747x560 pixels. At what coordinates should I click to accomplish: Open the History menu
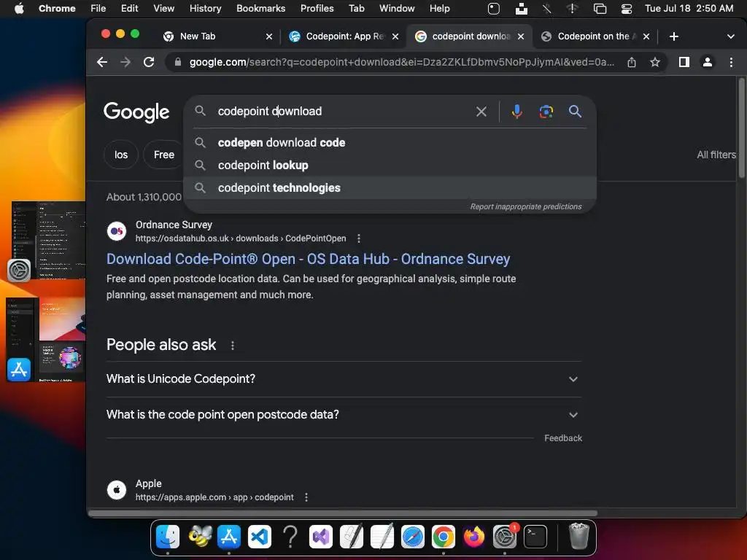[x=205, y=9]
